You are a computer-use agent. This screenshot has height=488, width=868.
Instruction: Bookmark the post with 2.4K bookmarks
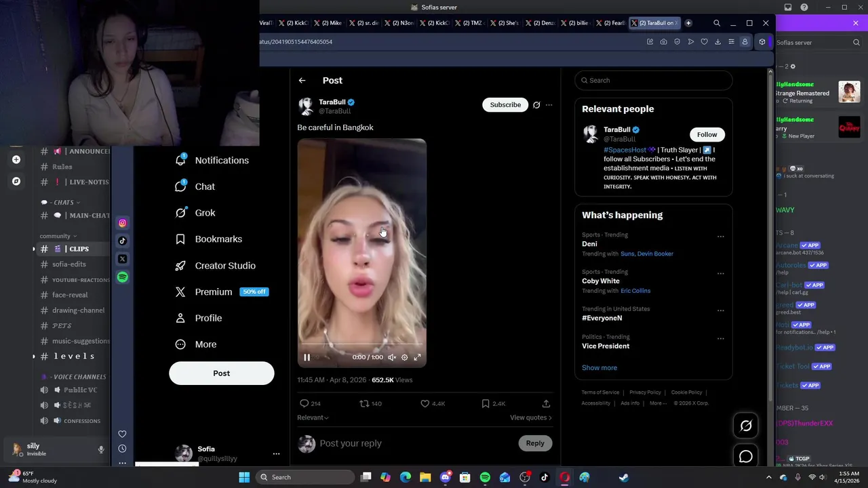(493, 404)
